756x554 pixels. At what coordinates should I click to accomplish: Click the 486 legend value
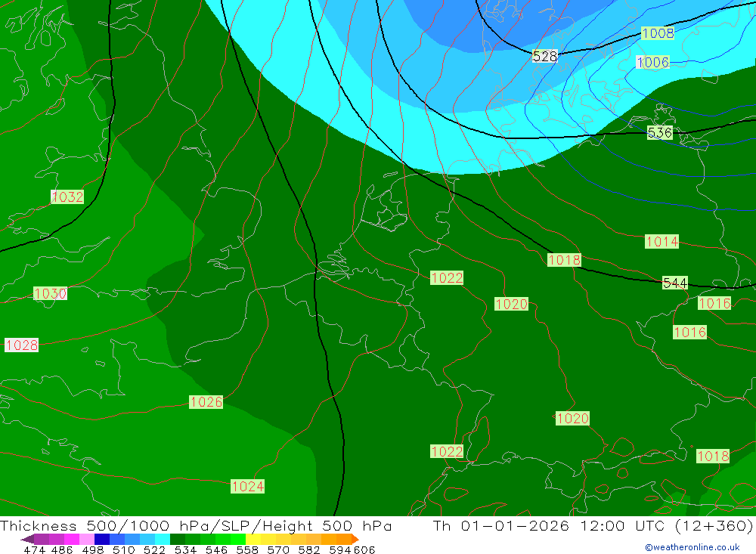click(60, 549)
